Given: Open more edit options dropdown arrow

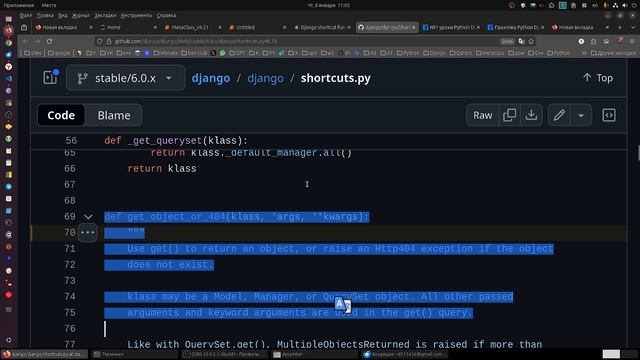Looking at the screenshot, I should [581, 116].
